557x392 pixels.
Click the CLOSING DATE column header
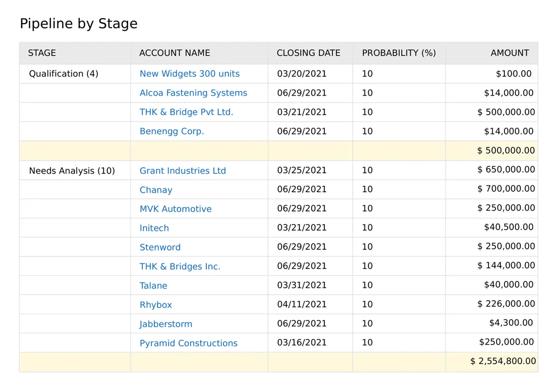pos(308,53)
